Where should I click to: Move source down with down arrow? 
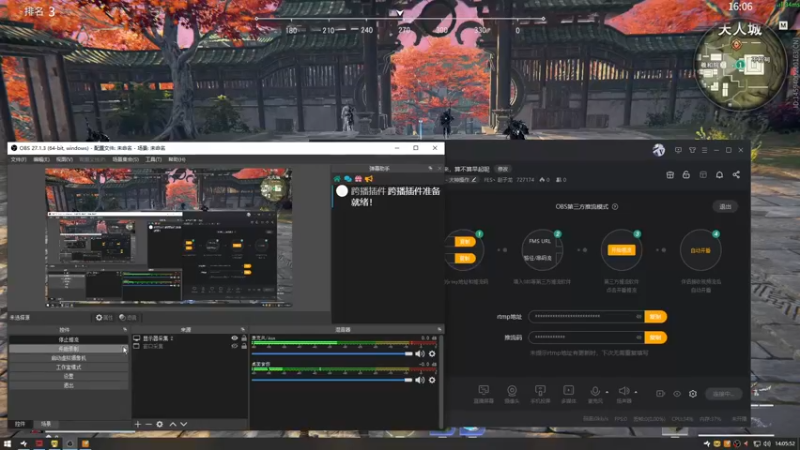pos(184,424)
